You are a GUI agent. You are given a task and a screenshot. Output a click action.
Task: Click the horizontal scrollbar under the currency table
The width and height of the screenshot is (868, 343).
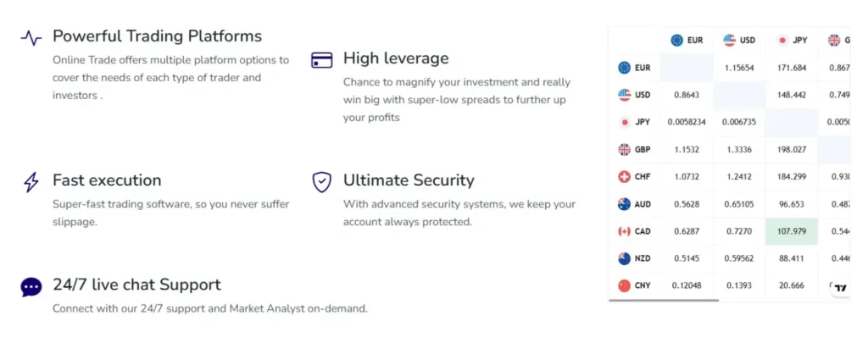click(664, 300)
